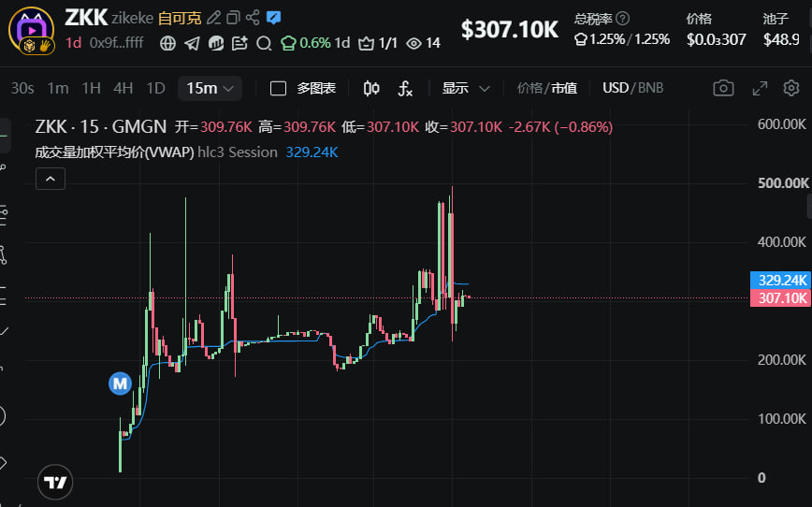Select the 1H timeframe
The image size is (812, 507).
[91, 89]
